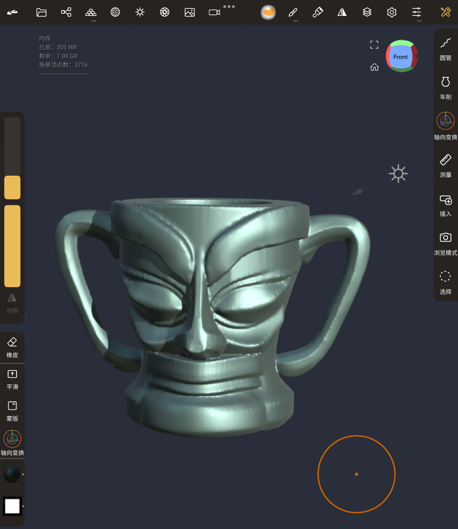Viewport: 458px width, 529px height.
Task: Show more options via three dots
Action: tap(229, 6)
